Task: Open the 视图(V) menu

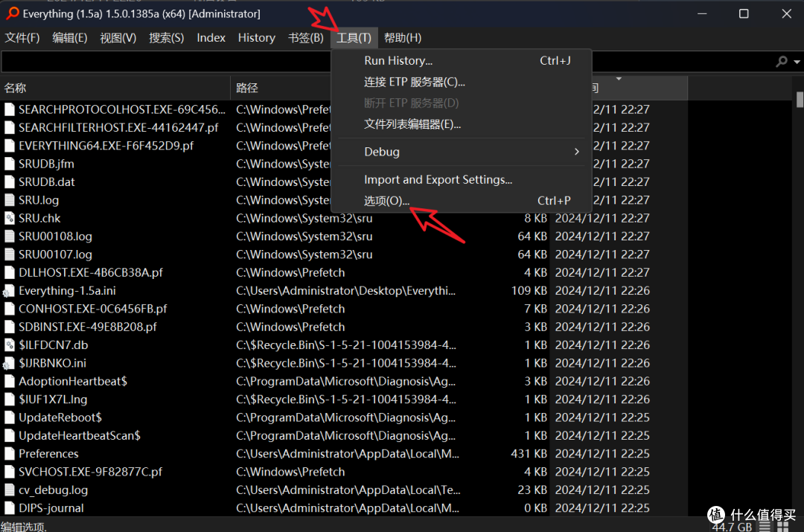Action: 118,38
